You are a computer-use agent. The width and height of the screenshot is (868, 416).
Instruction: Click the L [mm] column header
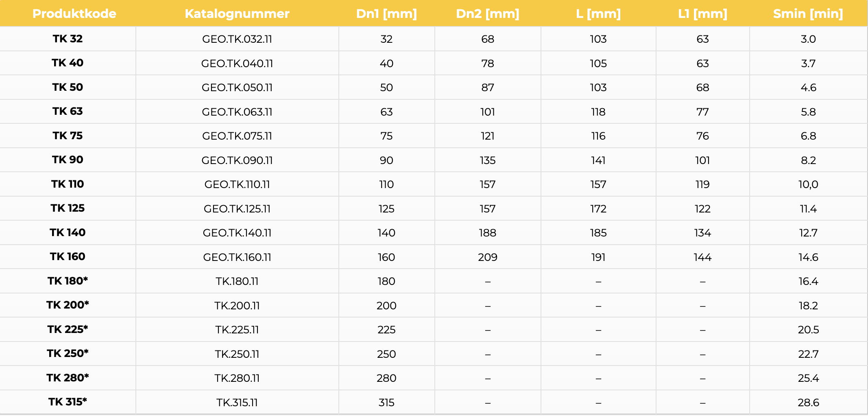click(598, 14)
